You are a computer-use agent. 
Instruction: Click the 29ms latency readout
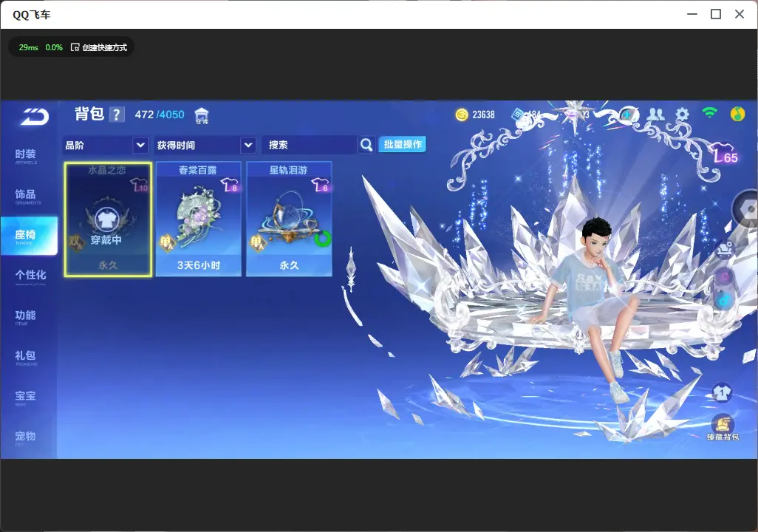29,47
